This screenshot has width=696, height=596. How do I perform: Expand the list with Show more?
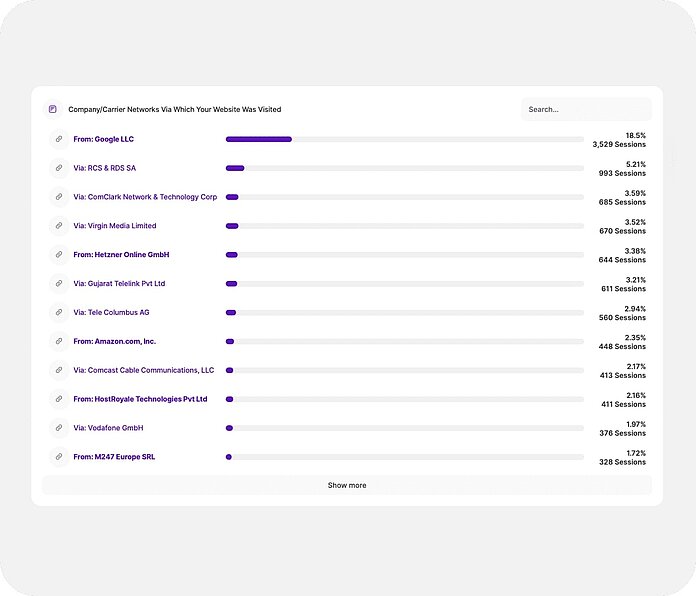347,485
